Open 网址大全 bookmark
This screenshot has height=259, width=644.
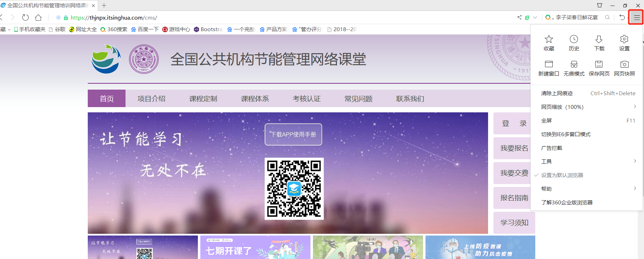point(83,29)
